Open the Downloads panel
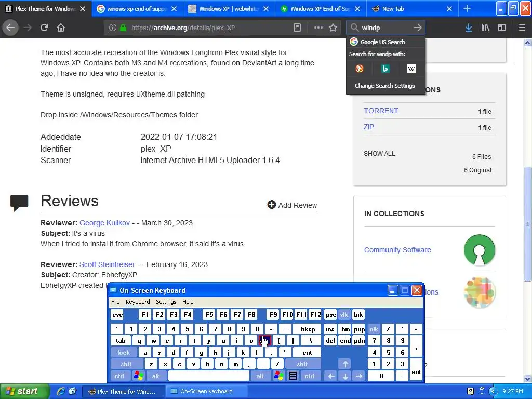The width and height of the screenshot is (532, 399). pos(469,28)
